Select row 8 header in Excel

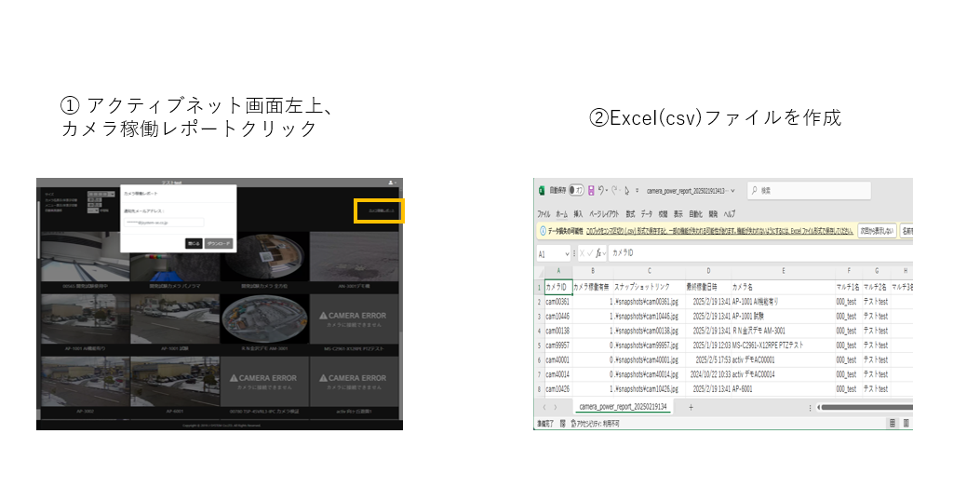(x=540, y=389)
